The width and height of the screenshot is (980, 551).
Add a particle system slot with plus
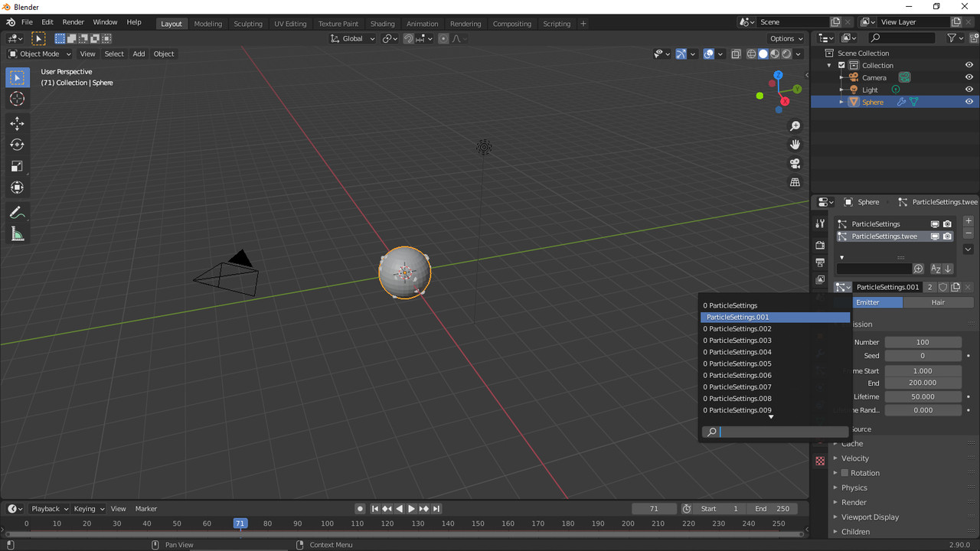969,221
